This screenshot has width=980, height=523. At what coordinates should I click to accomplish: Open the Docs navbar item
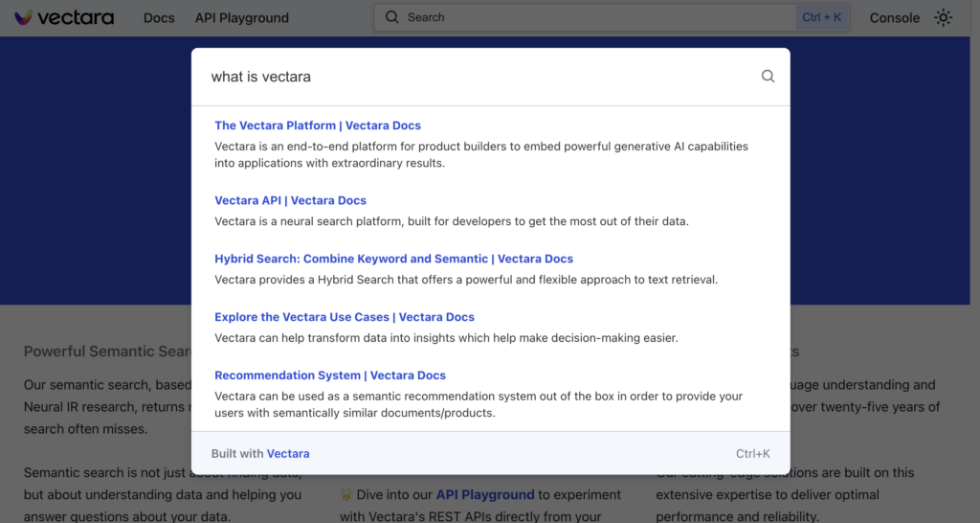[x=159, y=17]
